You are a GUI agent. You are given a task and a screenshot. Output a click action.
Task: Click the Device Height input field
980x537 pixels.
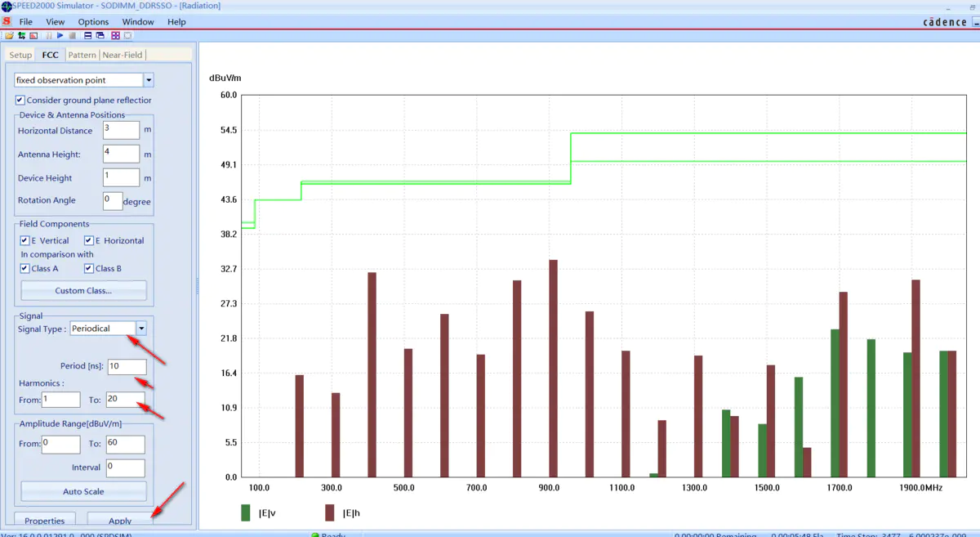click(121, 177)
